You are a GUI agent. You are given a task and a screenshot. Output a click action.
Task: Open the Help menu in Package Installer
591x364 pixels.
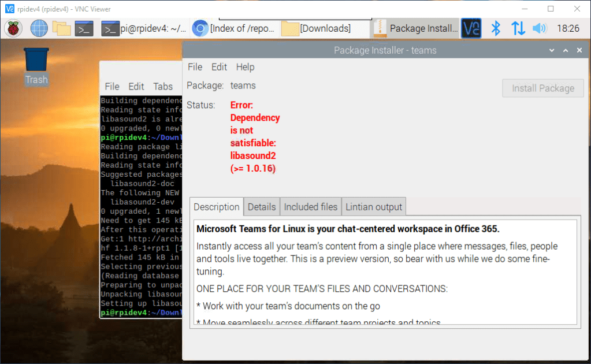coord(245,67)
